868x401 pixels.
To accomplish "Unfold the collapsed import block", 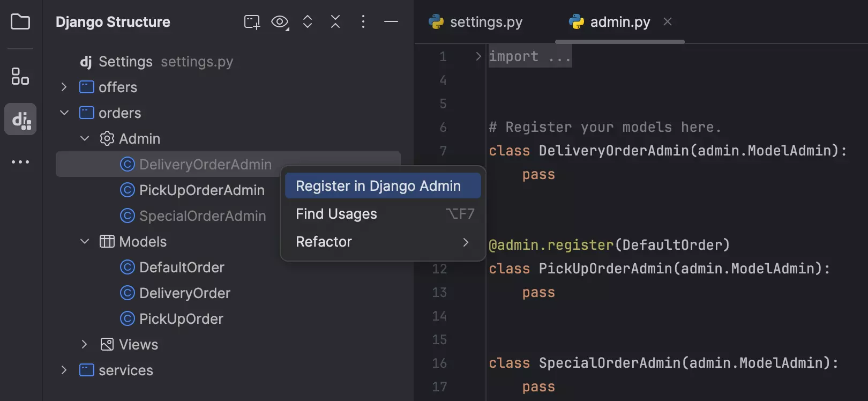I will (478, 56).
